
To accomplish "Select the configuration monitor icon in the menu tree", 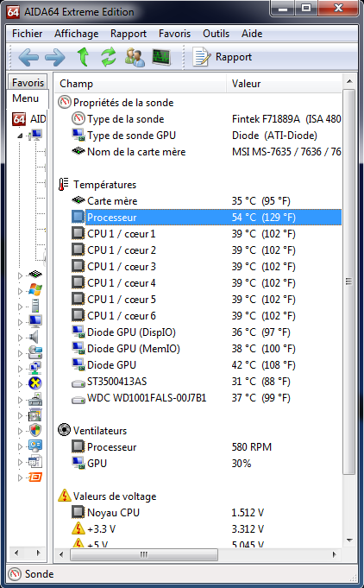I will point(35,446).
